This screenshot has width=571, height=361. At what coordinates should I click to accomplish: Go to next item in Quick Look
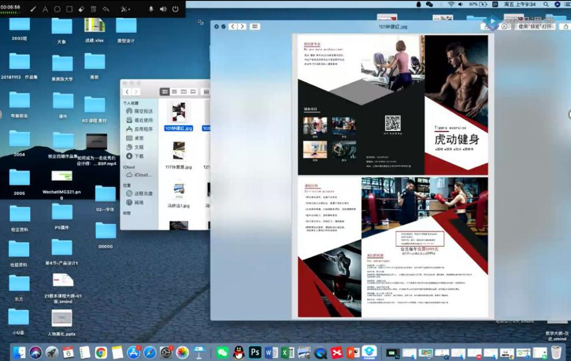pyautogui.click(x=242, y=27)
